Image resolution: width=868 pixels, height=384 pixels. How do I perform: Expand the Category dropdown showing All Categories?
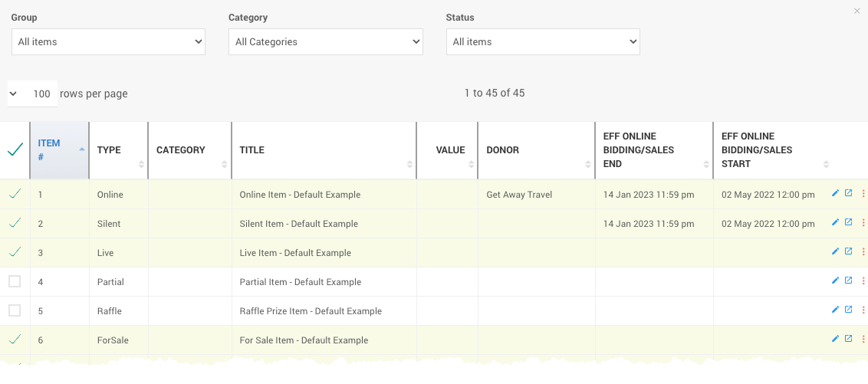pyautogui.click(x=326, y=42)
